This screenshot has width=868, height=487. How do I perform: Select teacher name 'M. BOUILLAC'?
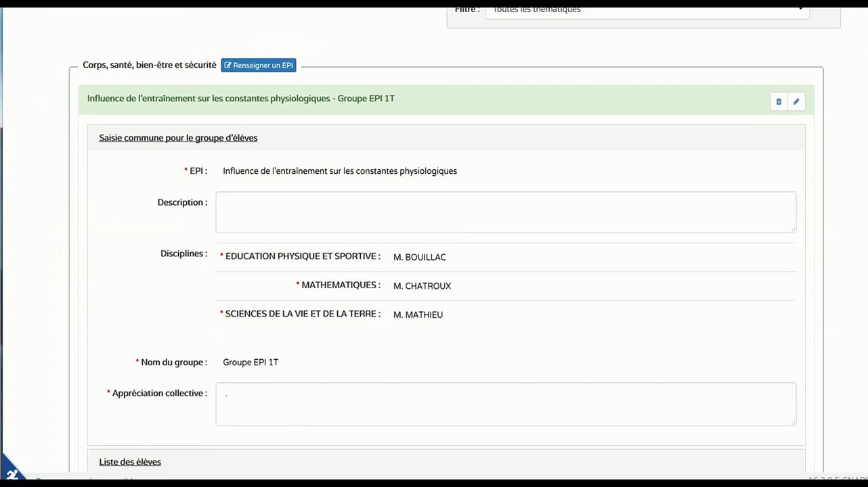pyautogui.click(x=420, y=257)
